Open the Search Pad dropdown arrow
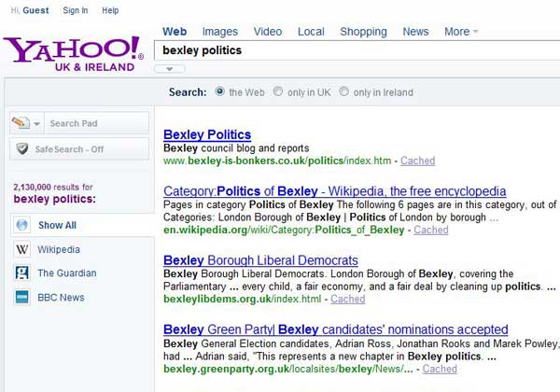 point(37,123)
